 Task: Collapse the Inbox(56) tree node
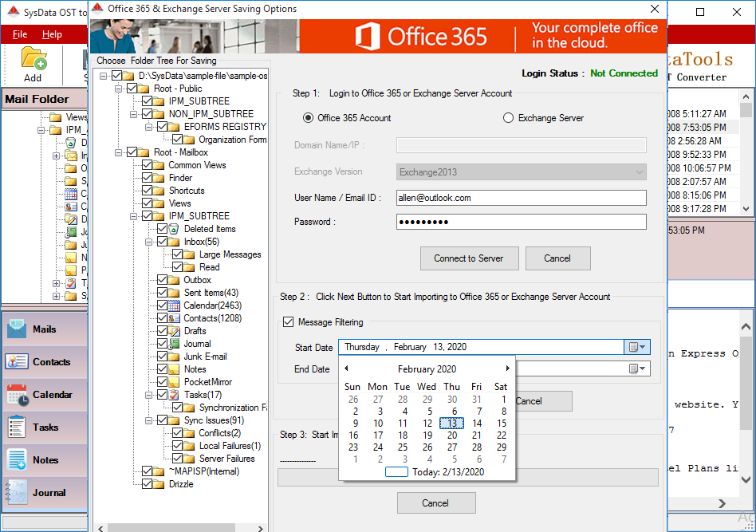pyautogui.click(x=149, y=242)
